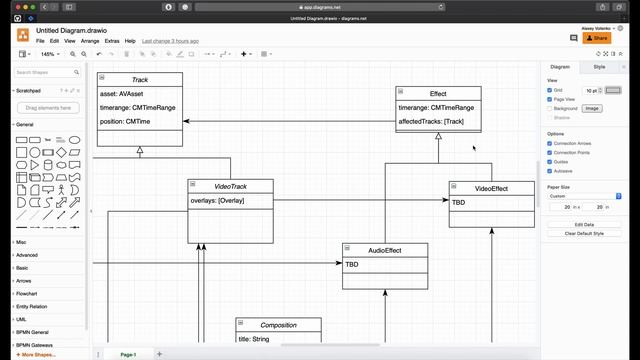Toggle the Autosave checkbox
Image resolution: width=640 pixels, height=360 pixels.
point(549,171)
